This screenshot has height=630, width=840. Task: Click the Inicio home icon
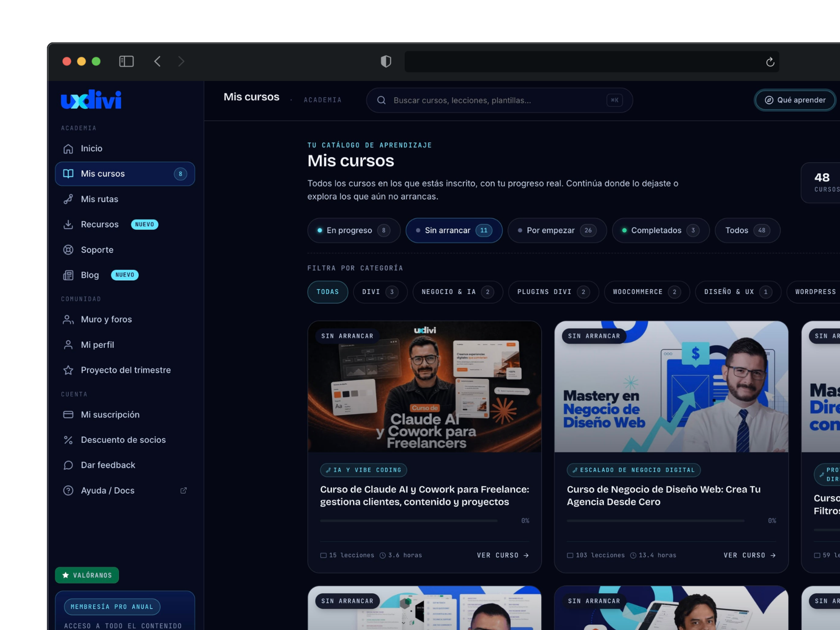click(x=68, y=149)
